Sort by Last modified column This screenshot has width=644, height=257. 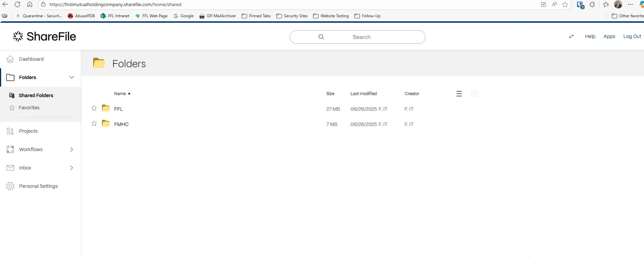[364, 94]
